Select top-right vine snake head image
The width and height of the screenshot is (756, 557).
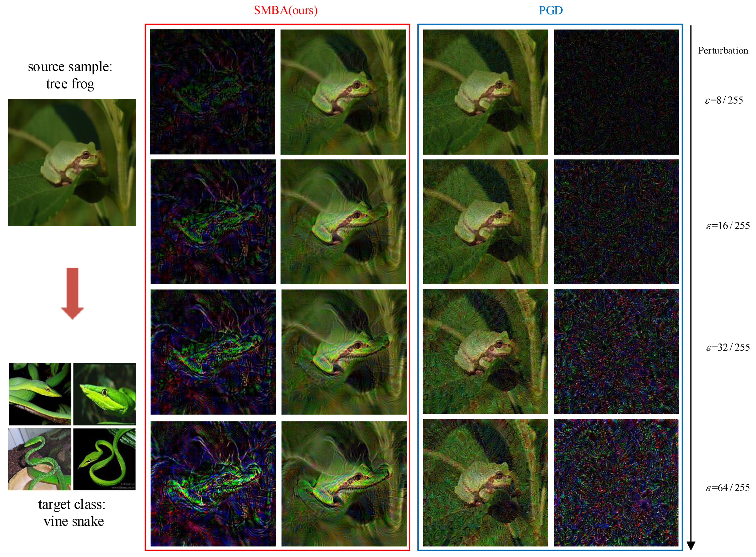tap(105, 394)
